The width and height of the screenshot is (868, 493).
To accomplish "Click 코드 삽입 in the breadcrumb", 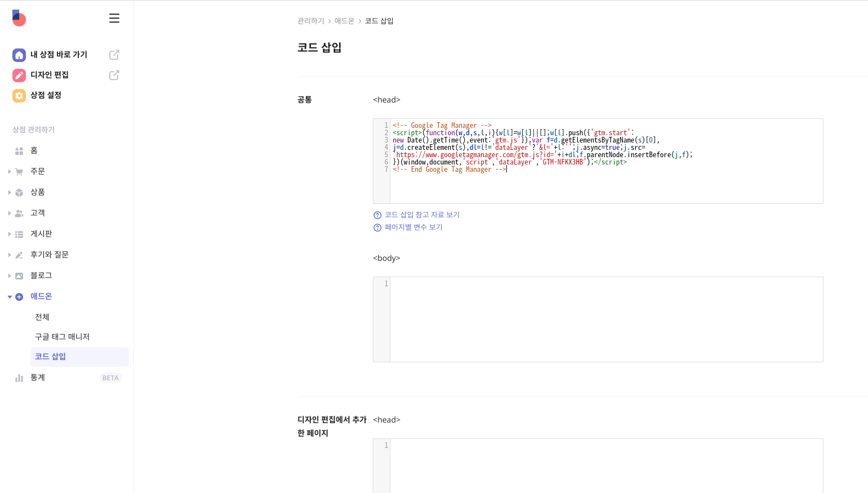I will pyautogui.click(x=379, y=21).
